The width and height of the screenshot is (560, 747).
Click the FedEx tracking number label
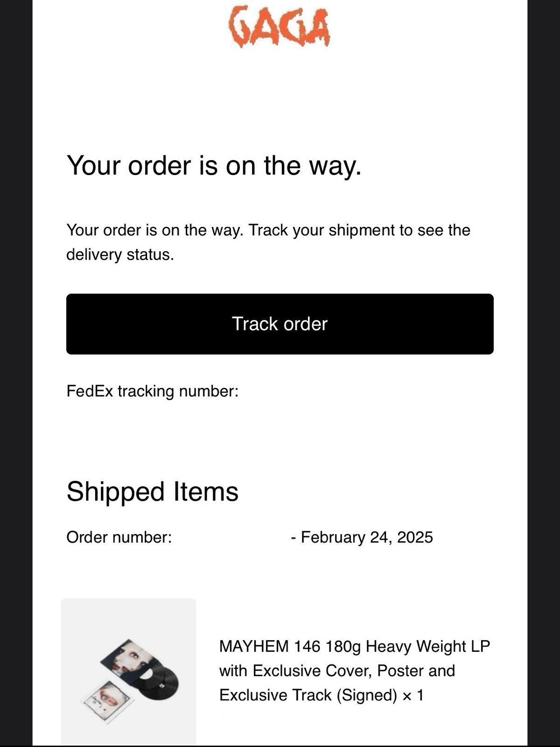(x=153, y=391)
